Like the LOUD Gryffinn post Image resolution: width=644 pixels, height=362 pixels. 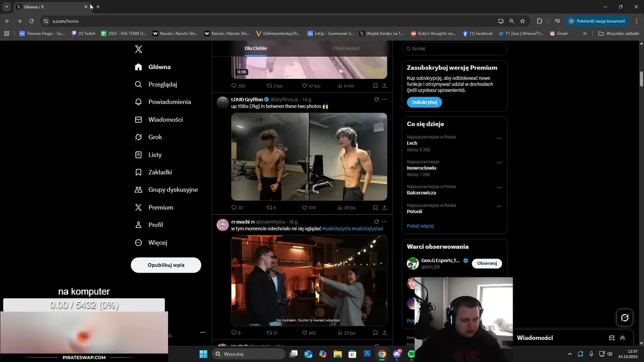tap(308, 208)
